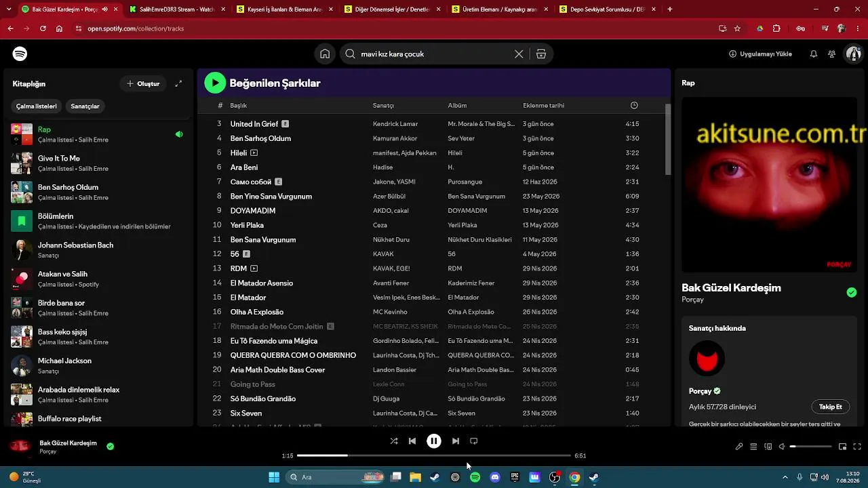Click the Oluştur create button
Screen dimensions: 868x488
coord(143,84)
